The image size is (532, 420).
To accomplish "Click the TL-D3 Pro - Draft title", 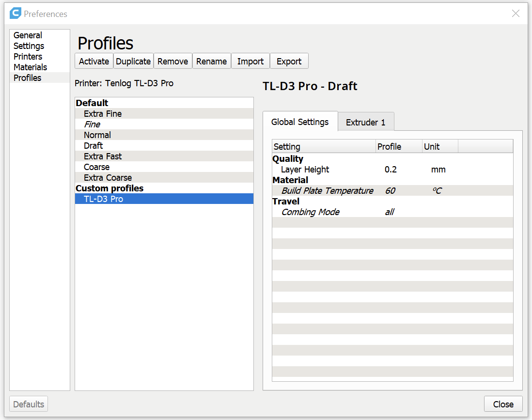I will tap(310, 86).
